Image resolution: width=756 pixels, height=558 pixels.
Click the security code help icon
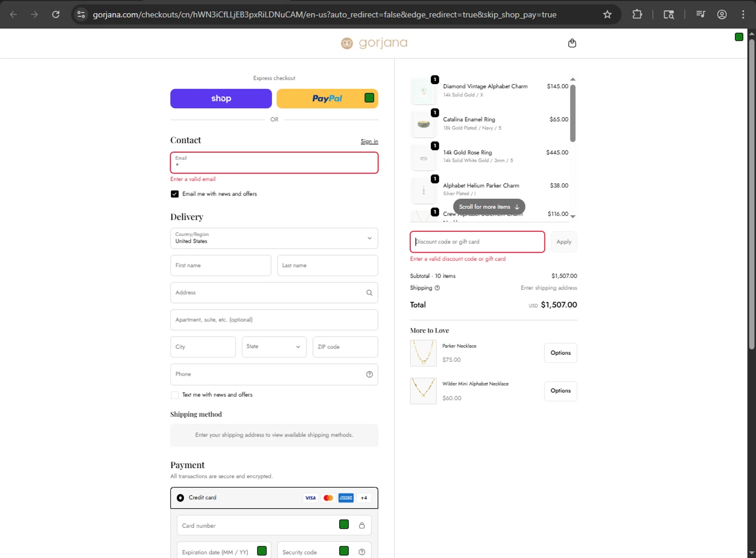pos(362,552)
